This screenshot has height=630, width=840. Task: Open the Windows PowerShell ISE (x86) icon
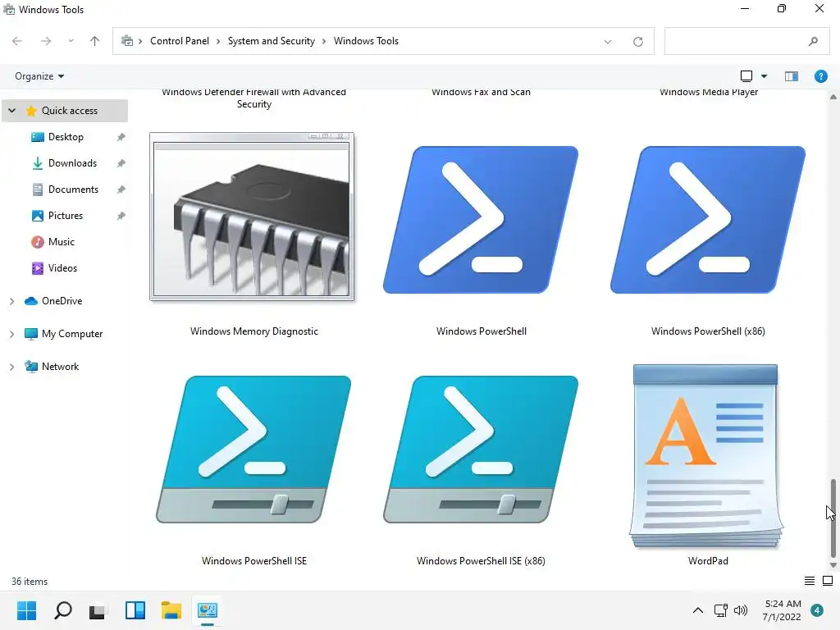(x=481, y=449)
